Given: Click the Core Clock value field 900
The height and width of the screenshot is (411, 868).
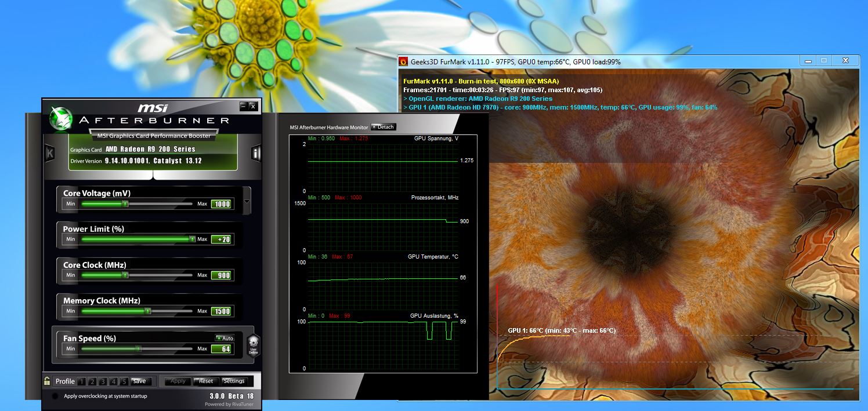Looking at the screenshot, I should pyautogui.click(x=221, y=275).
